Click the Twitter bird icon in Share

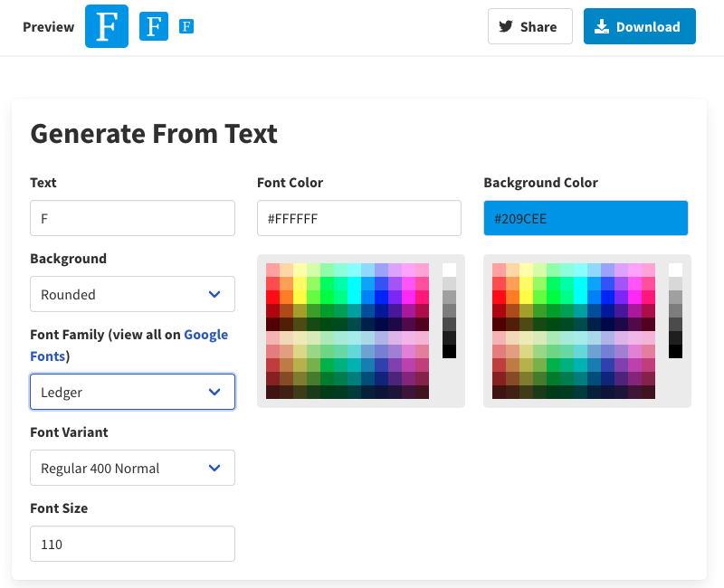(x=505, y=27)
